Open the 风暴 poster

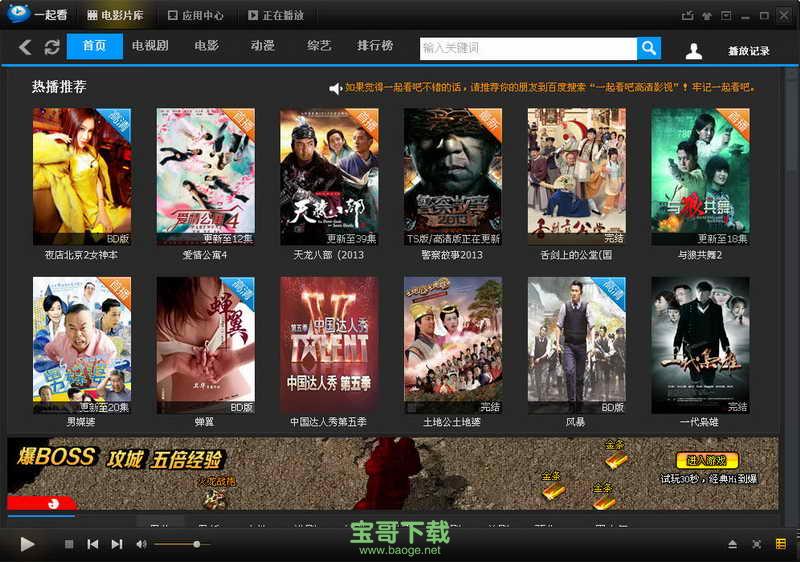(577, 345)
